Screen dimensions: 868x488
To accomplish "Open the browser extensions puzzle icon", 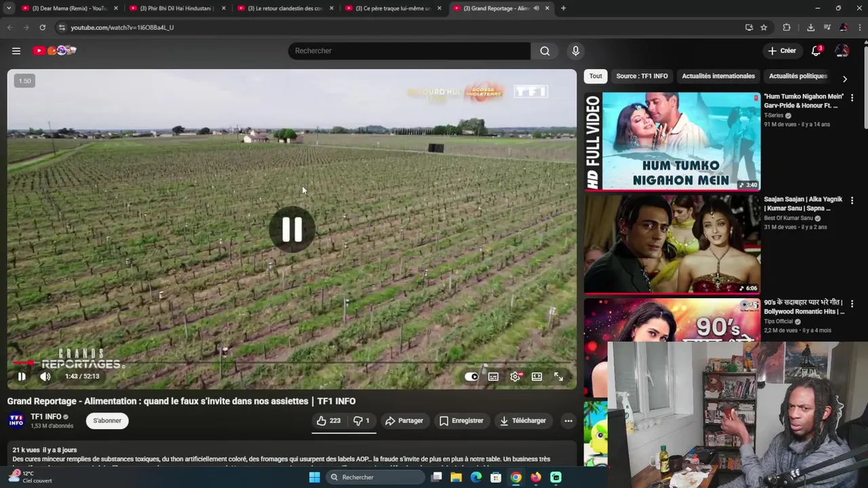I will point(787,27).
